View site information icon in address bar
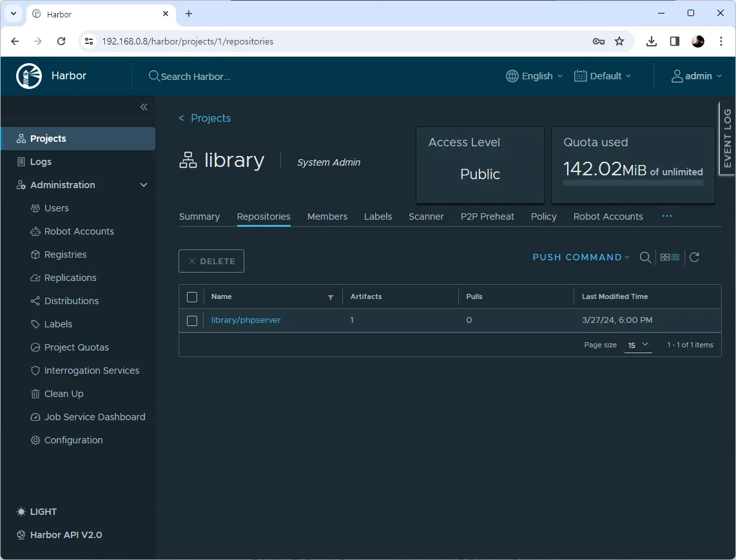Viewport: 736px width, 560px height. tap(89, 41)
